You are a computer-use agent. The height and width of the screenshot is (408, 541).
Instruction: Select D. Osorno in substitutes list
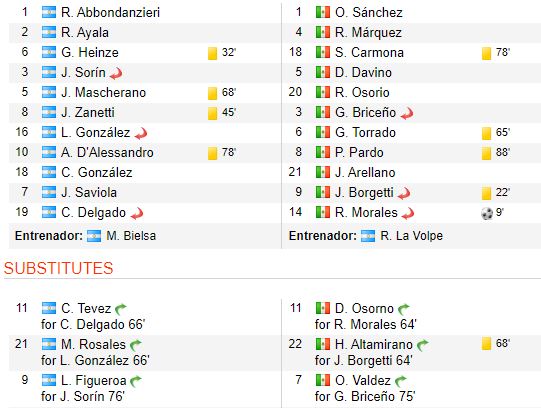[364, 308]
